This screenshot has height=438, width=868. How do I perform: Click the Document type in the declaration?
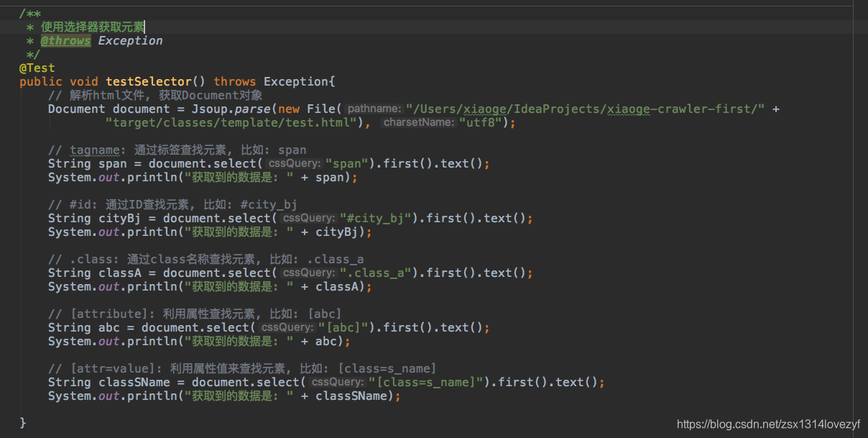(76, 109)
